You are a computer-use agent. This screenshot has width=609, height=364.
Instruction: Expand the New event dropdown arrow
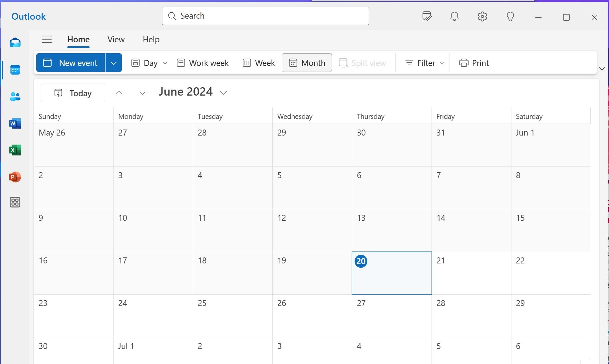click(x=114, y=63)
